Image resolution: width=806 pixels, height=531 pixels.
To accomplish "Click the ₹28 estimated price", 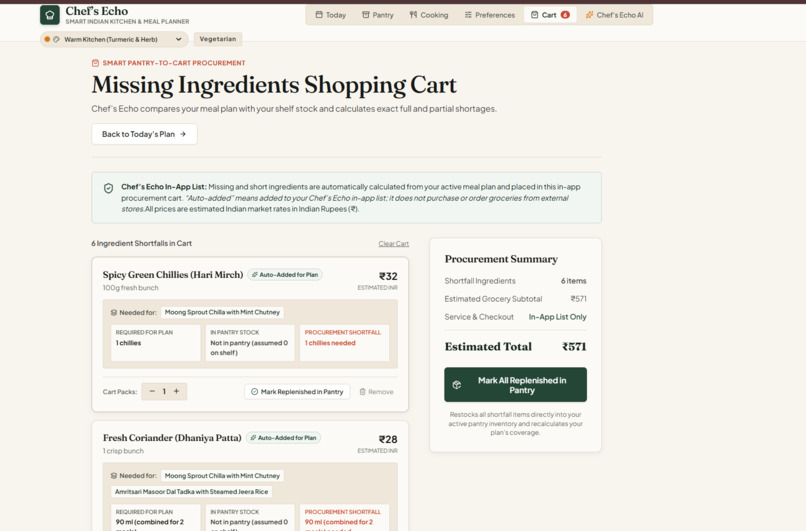I will [x=388, y=440].
